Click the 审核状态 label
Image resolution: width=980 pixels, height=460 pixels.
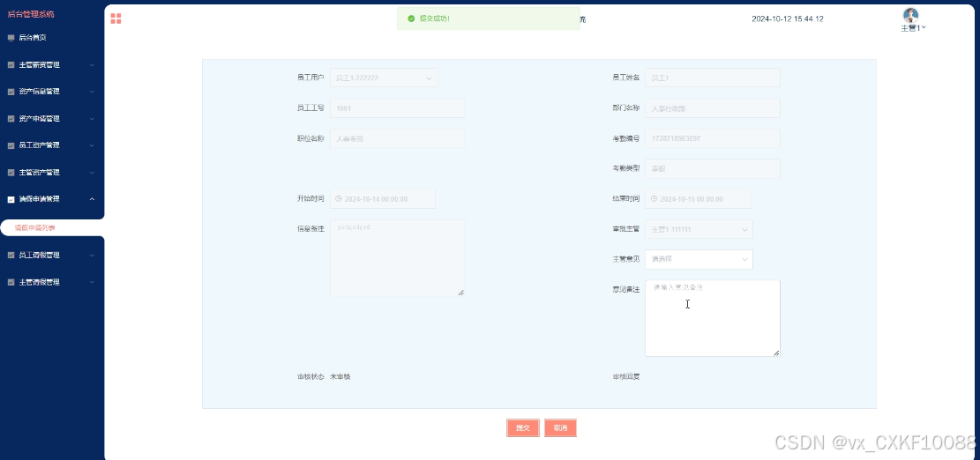tap(310, 377)
